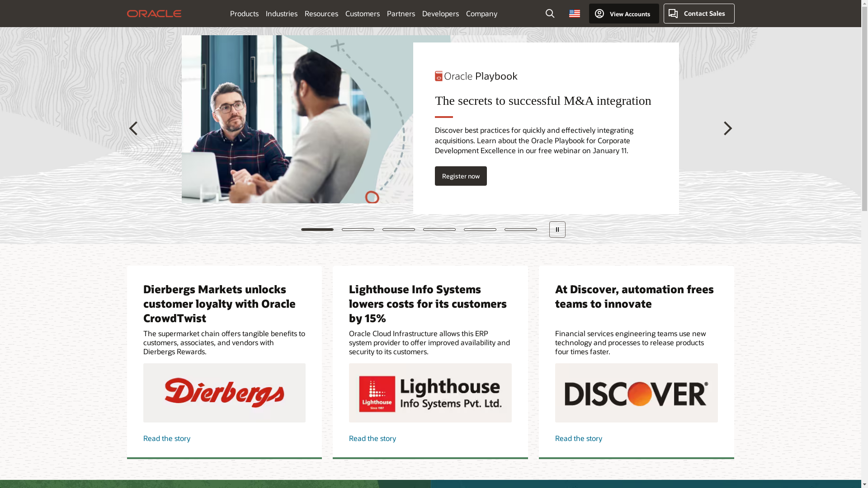The image size is (868, 488).
Task: Open the View Accounts dropdown
Action: tap(623, 14)
